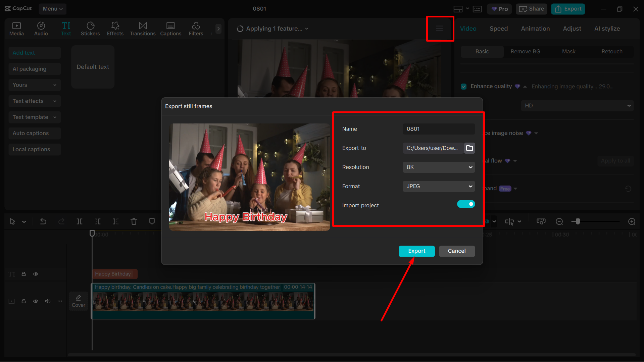Disable the Import project toggle
The width and height of the screenshot is (644, 362).
tap(466, 204)
